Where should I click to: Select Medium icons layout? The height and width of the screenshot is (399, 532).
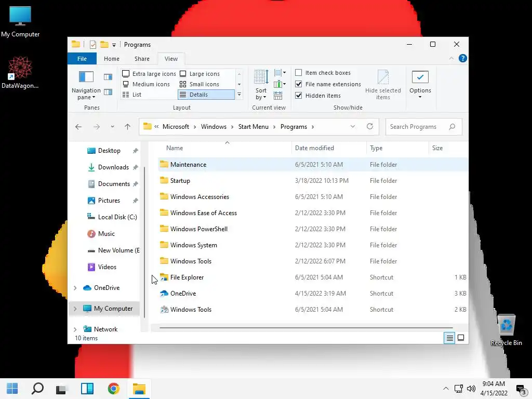[x=146, y=84]
